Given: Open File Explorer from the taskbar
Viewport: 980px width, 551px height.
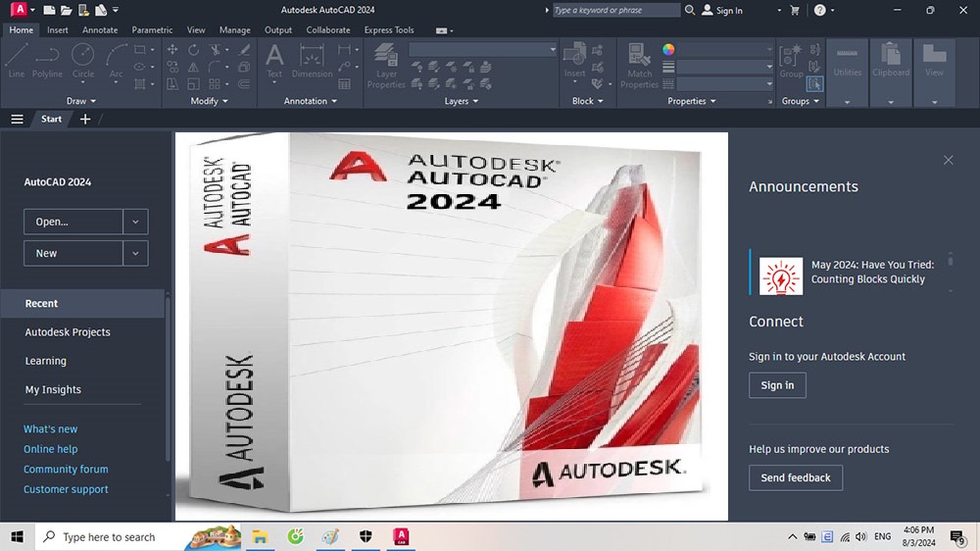Looking at the screenshot, I should tap(260, 536).
